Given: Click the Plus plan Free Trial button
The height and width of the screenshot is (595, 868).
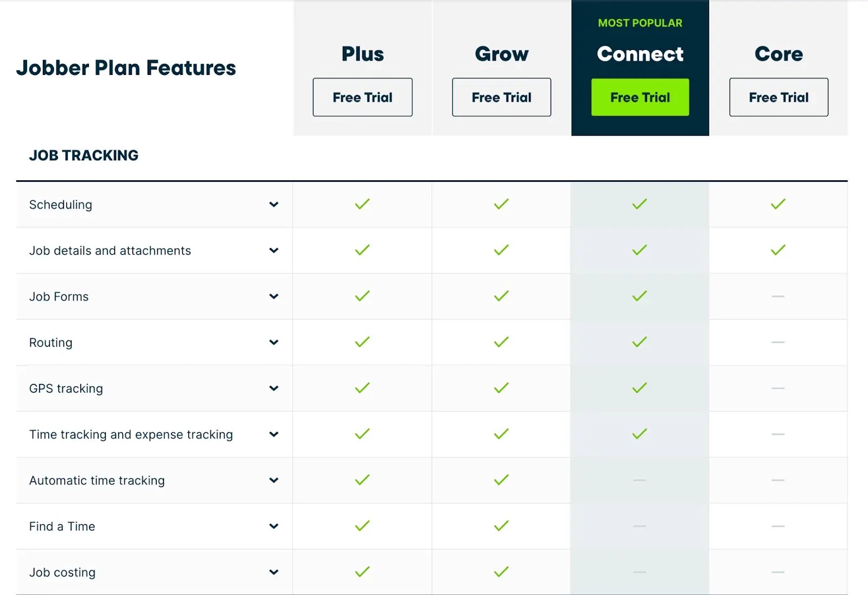Looking at the screenshot, I should click(x=362, y=97).
